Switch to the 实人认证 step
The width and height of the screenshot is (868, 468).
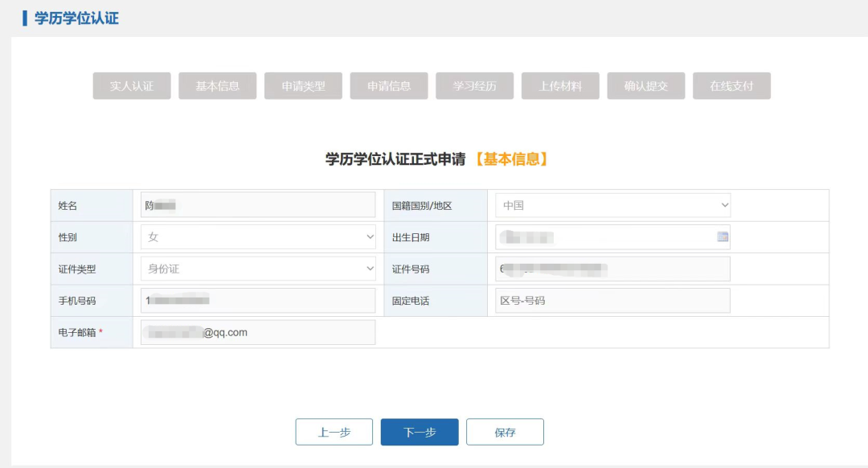click(x=130, y=85)
